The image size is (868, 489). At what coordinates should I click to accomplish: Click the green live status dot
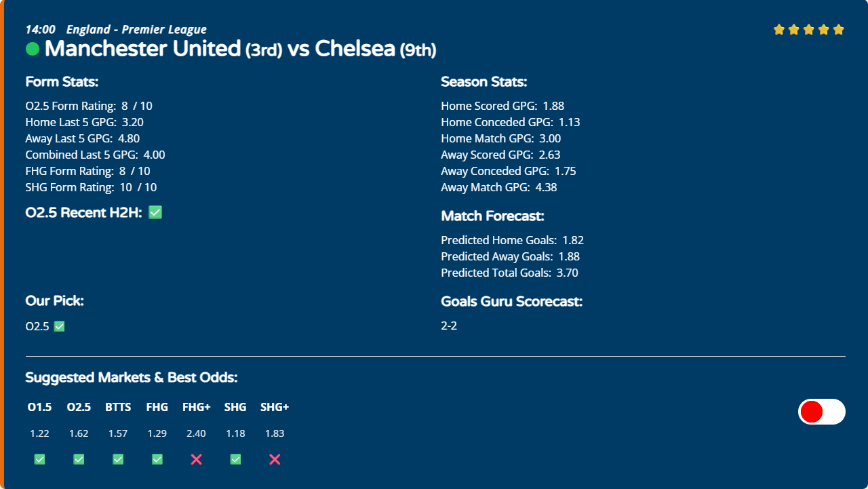pos(33,49)
